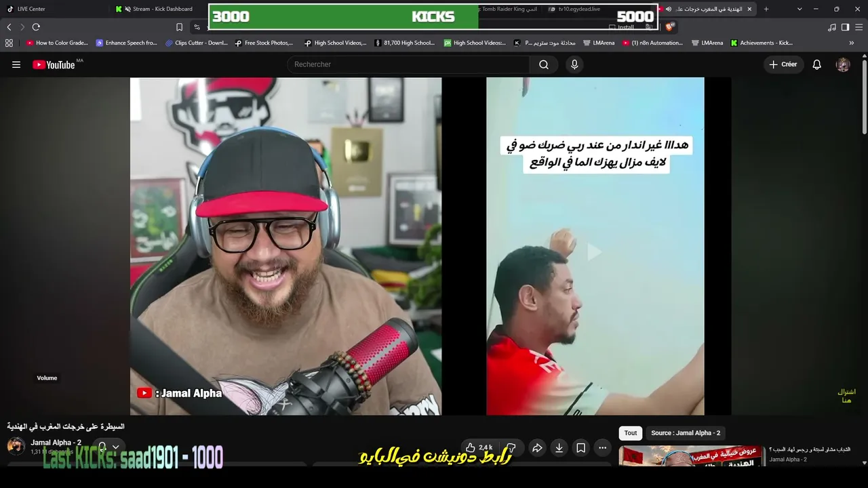Open the n8n Automation bookmark
Screen dimensions: 868x488
[x=652, y=43]
